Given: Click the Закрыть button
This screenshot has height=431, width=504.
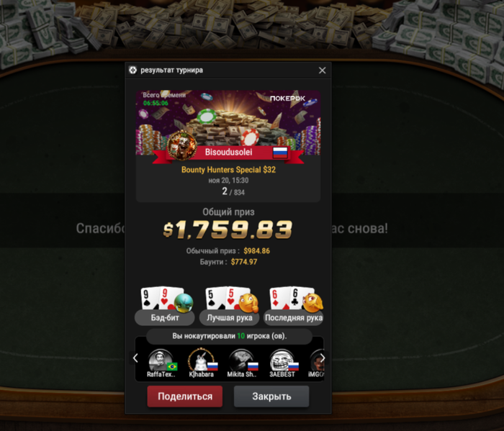Looking at the screenshot, I should pos(271,396).
